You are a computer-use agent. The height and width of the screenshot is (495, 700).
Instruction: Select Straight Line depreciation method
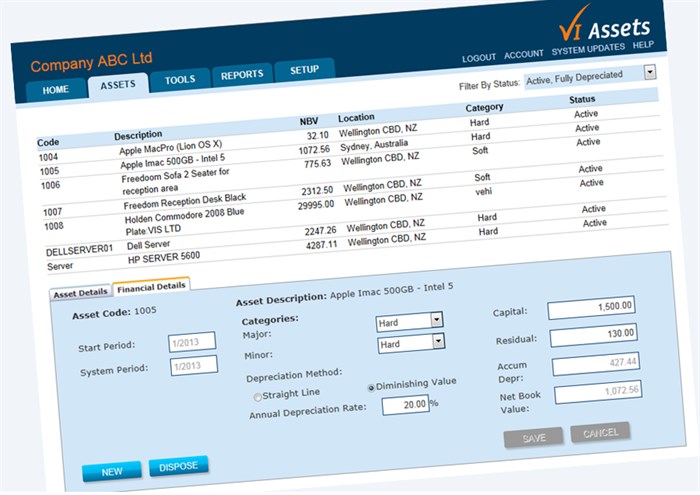coord(258,397)
